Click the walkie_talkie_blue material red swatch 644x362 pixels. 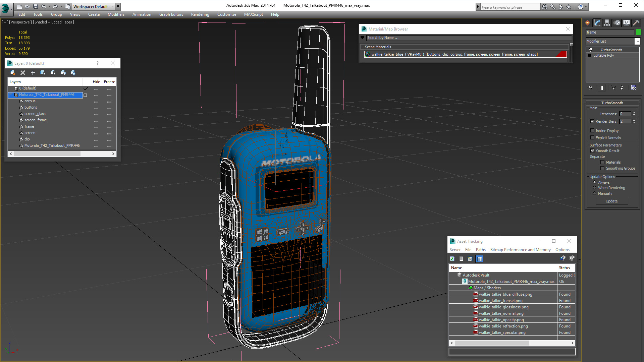click(x=561, y=54)
